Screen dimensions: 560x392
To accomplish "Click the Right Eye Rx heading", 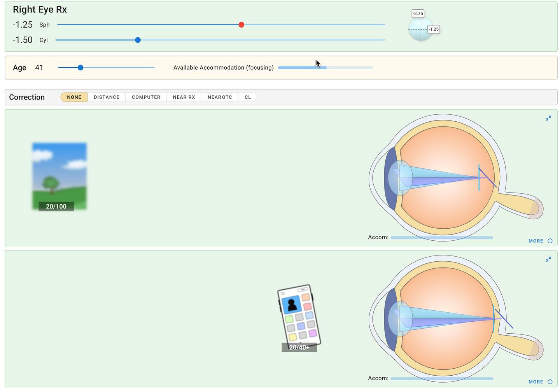I will 40,10.
